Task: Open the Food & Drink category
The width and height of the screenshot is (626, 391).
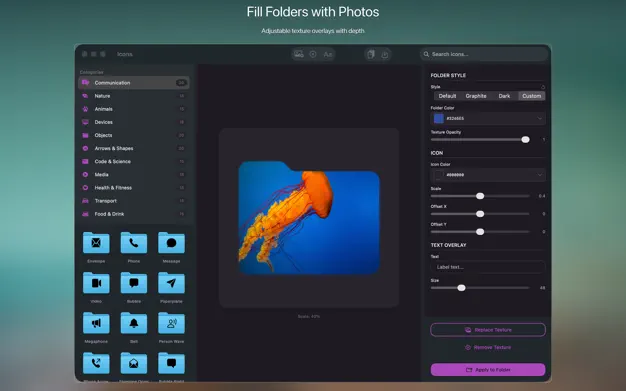Action: [x=134, y=214]
